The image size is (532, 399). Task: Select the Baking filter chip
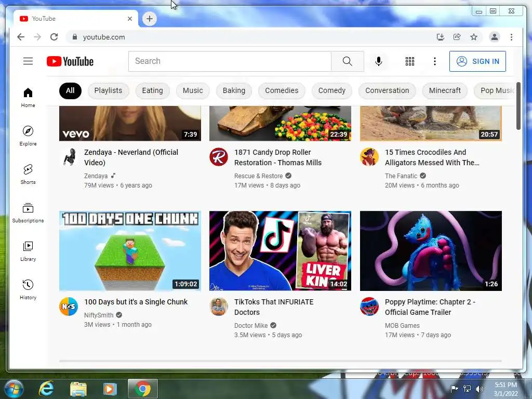[x=234, y=90]
